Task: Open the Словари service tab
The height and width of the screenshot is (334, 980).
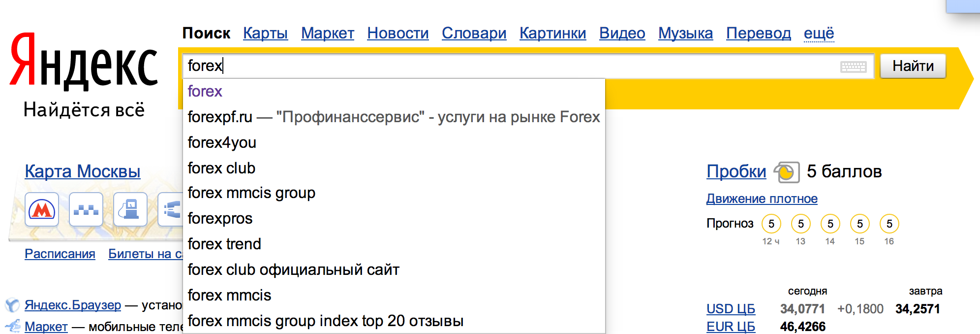Action: tap(474, 33)
